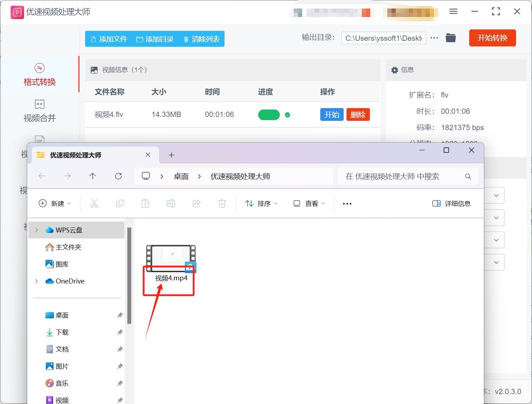Select the 视频4.flv file name row
The width and height of the screenshot is (532, 404).
tap(109, 114)
